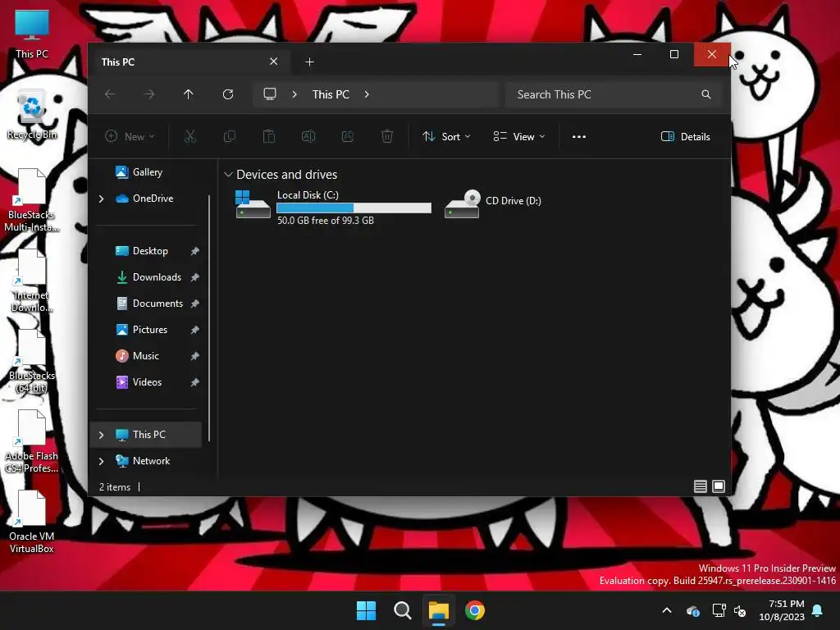Refresh the This PC view
The height and width of the screenshot is (630, 840).
(x=228, y=94)
